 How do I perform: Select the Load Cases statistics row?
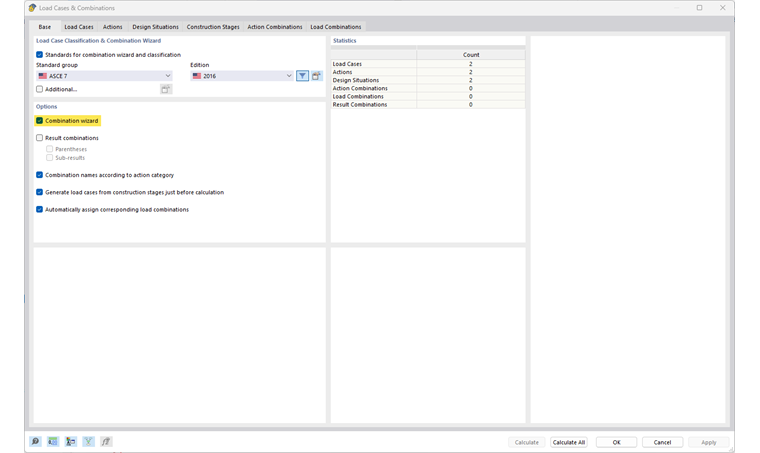pos(428,64)
